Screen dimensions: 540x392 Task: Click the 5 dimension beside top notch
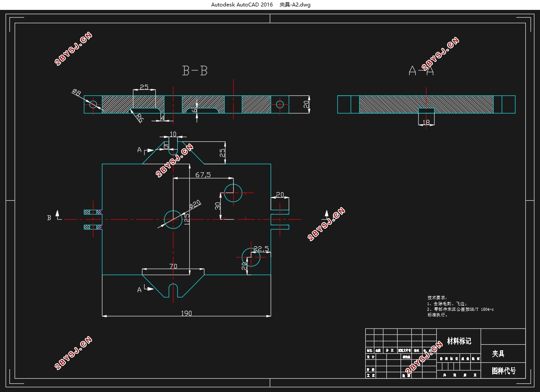(166, 147)
